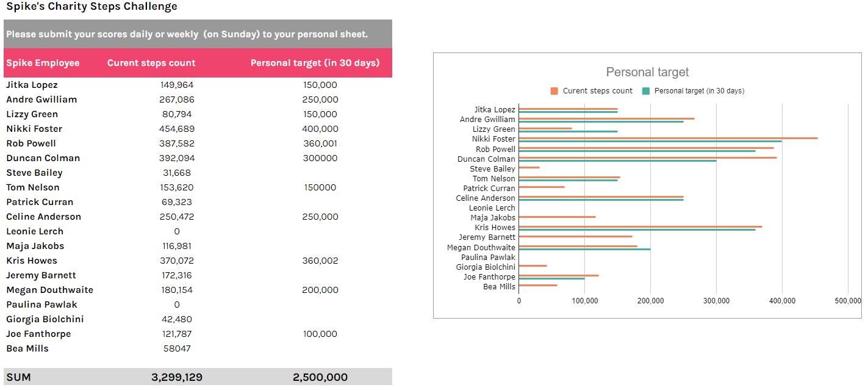This screenshot has height=390, width=868.
Task: Select Duncan Colman's target value 300000
Action: click(320, 158)
